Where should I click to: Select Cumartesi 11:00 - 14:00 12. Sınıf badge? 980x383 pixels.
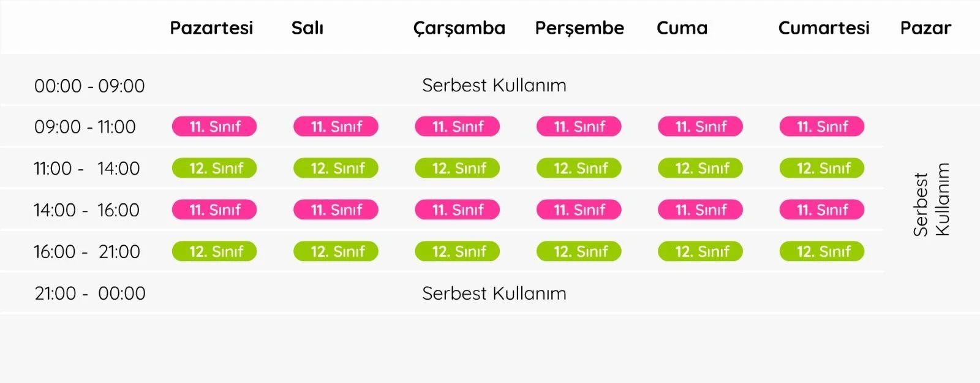pyautogui.click(x=821, y=169)
